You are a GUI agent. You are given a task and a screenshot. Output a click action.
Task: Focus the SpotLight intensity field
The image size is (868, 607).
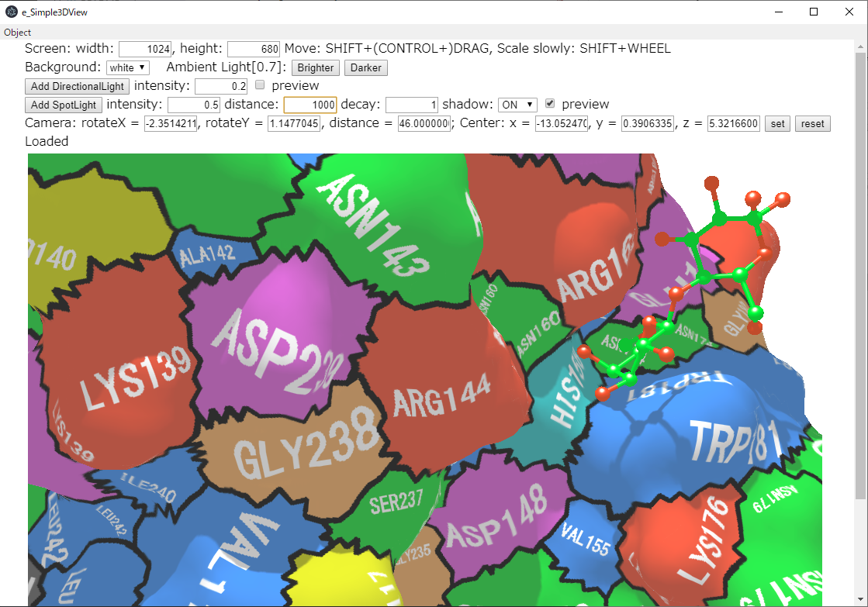coord(194,105)
